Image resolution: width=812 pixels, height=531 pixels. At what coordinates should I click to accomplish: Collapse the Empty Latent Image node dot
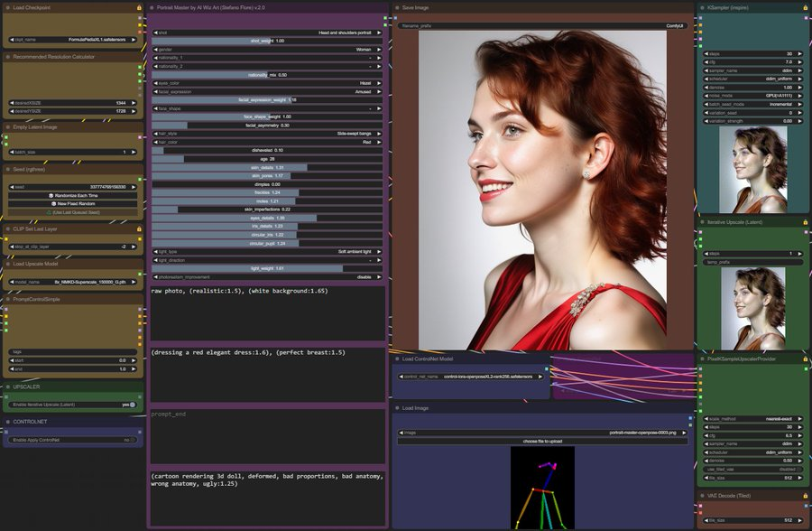click(x=8, y=127)
